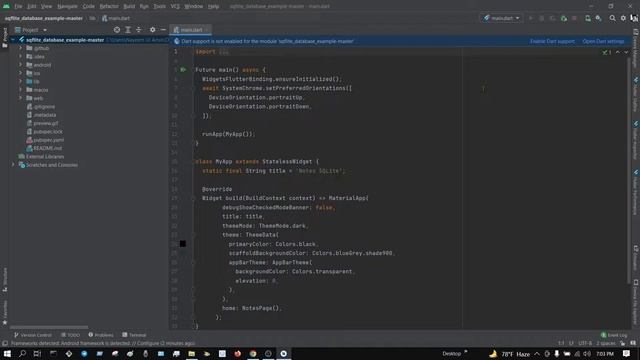Expand the .github folder

[20, 48]
